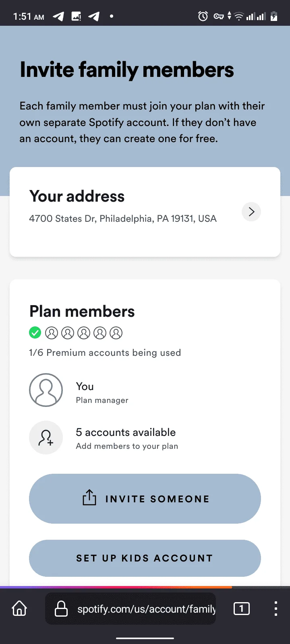This screenshot has width=290, height=644.
Task: Open the browser three-dot overflow menu
Action: pyautogui.click(x=275, y=608)
